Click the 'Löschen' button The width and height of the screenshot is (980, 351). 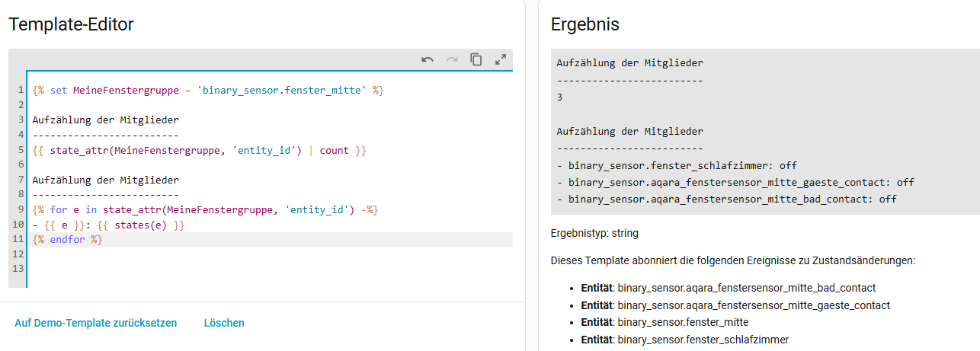[x=224, y=323]
